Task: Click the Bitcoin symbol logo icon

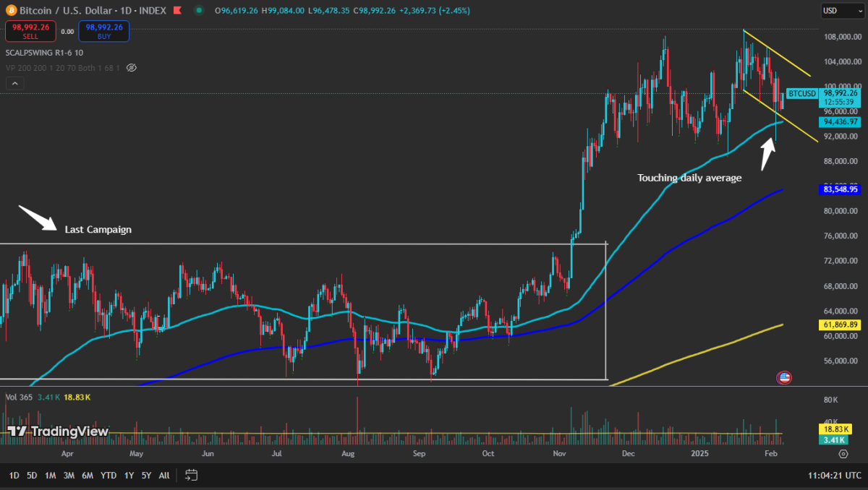Action: [10, 11]
